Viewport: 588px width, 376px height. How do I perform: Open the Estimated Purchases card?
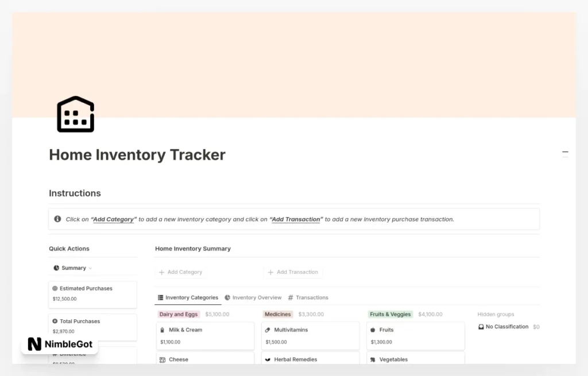(92, 294)
